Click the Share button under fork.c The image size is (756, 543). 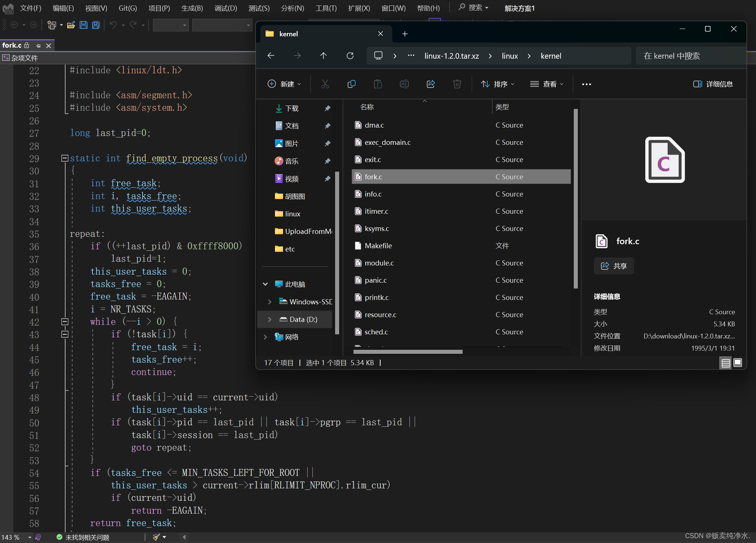[614, 266]
